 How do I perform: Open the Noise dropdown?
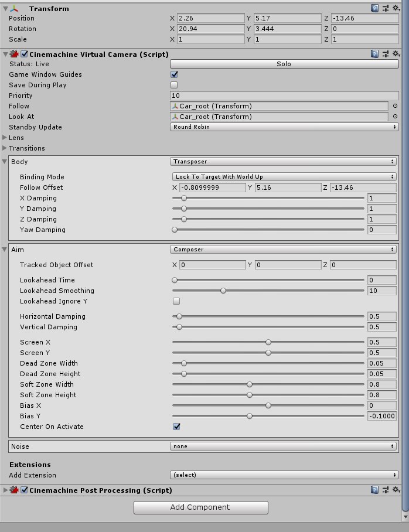(283, 446)
